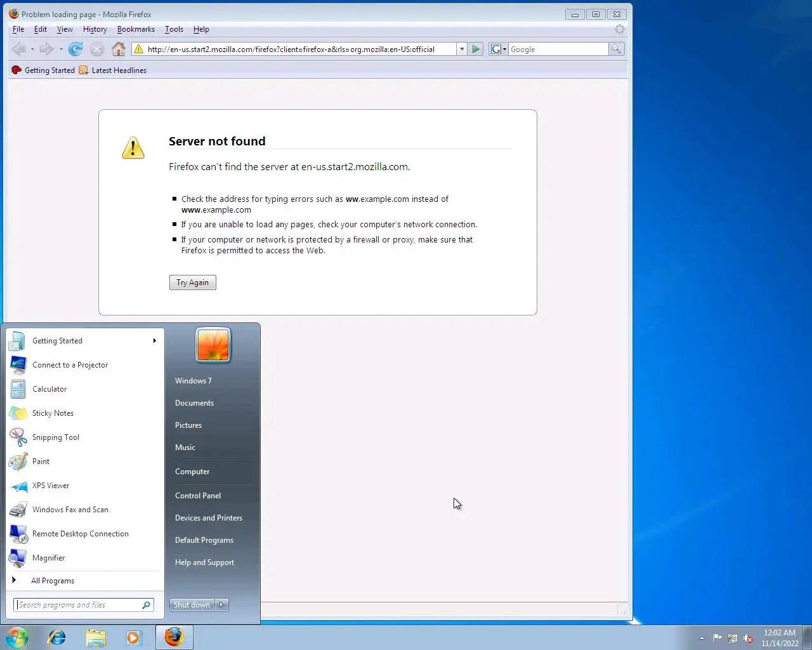Open the Getting Started bookmark
Image resolution: width=812 pixels, height=650 pixels.
43,70
